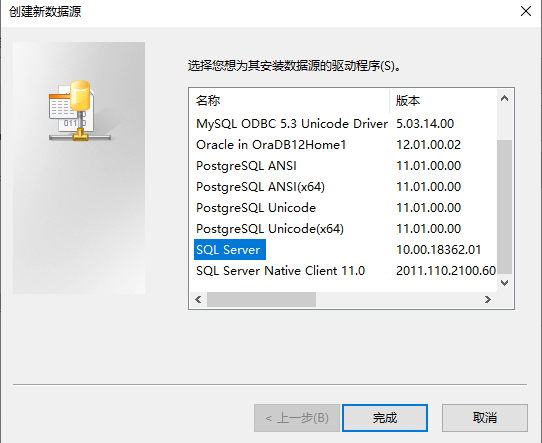Click the 完成 button
This screenshot has width=542, height=443.
pyautogui.click(x=385, y=418)
